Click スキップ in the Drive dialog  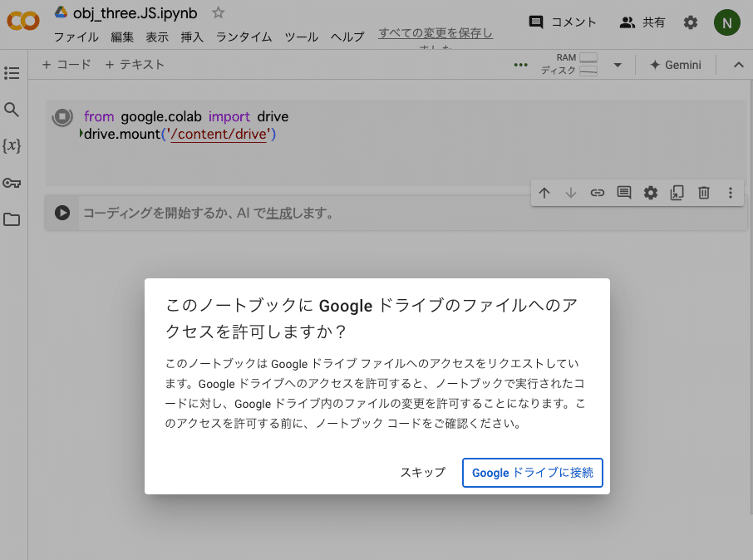pyautogui.click(x=422, y=473)
